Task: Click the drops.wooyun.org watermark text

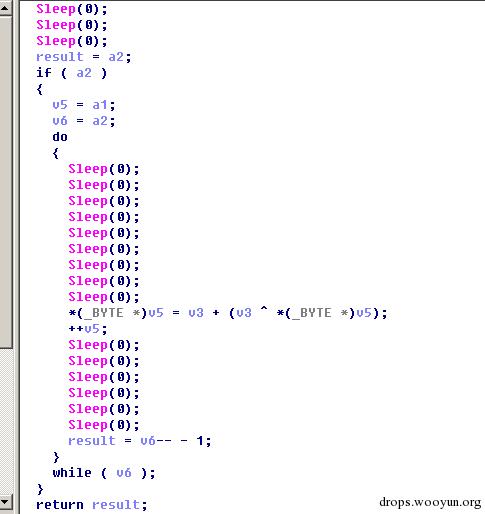Action: [430, 502]
